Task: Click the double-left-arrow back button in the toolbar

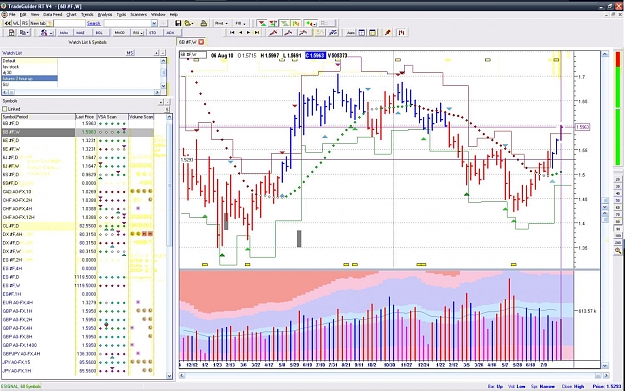Action: click(7, 23)
